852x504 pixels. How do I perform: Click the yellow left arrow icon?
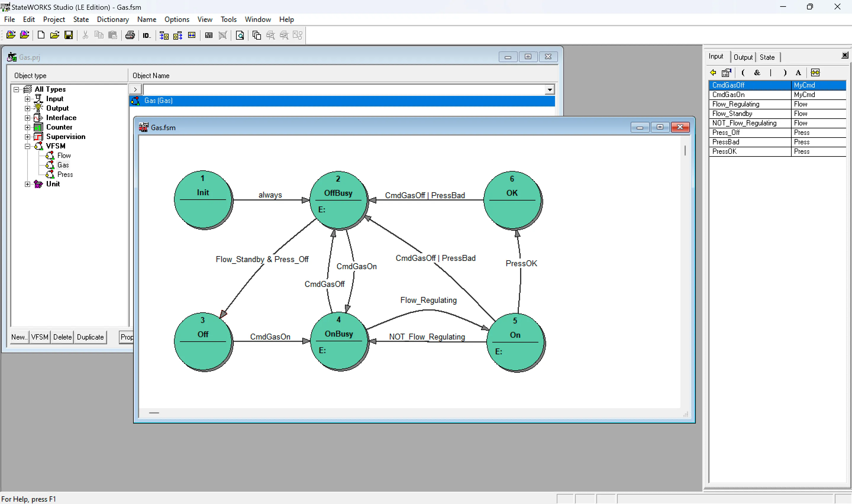(x=713, y=72)
